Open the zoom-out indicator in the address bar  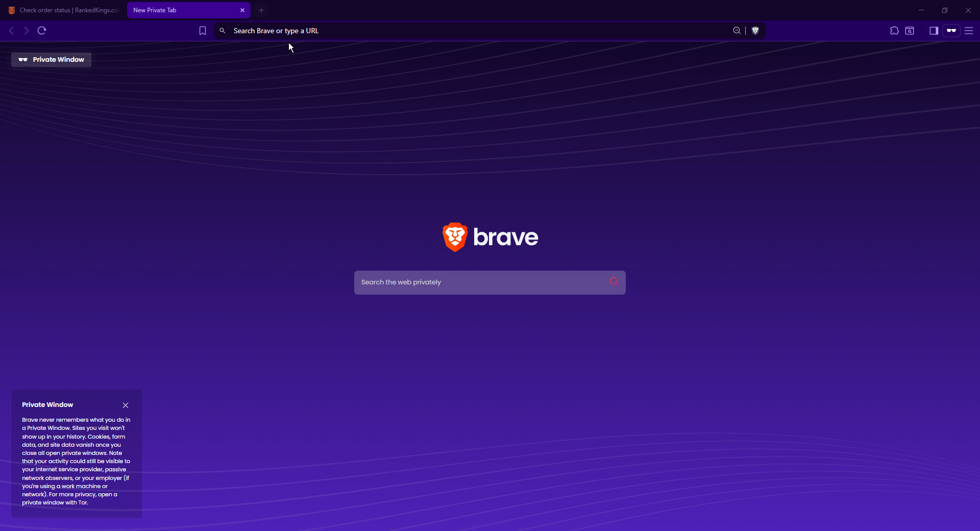tap(737, 31)
